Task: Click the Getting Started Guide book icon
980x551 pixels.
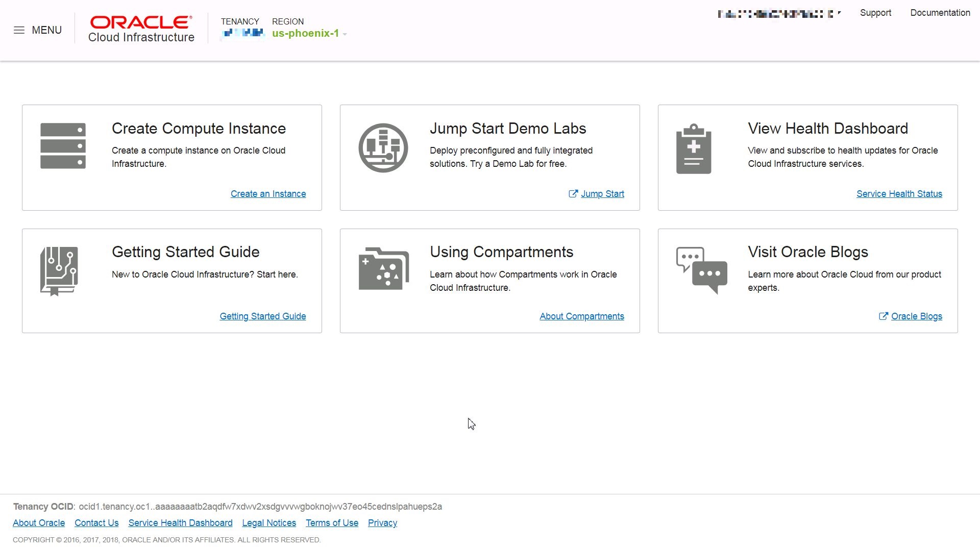Action: (59, 271)
